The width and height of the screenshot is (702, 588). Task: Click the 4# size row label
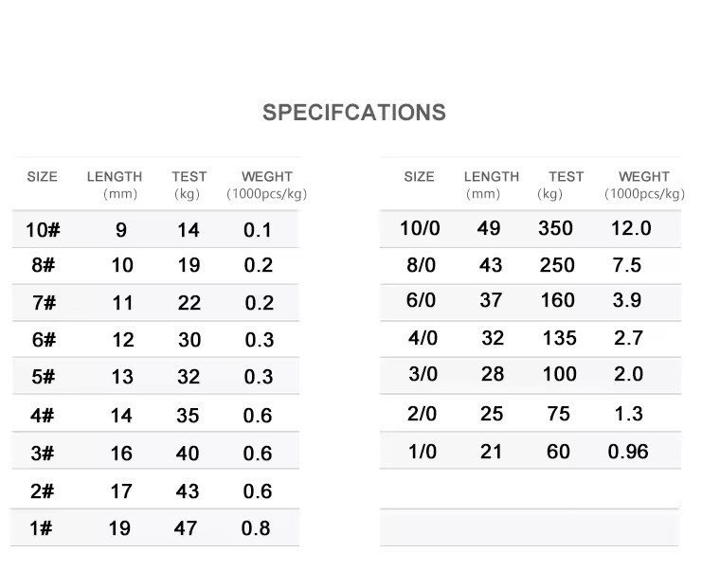coord(42,416)
